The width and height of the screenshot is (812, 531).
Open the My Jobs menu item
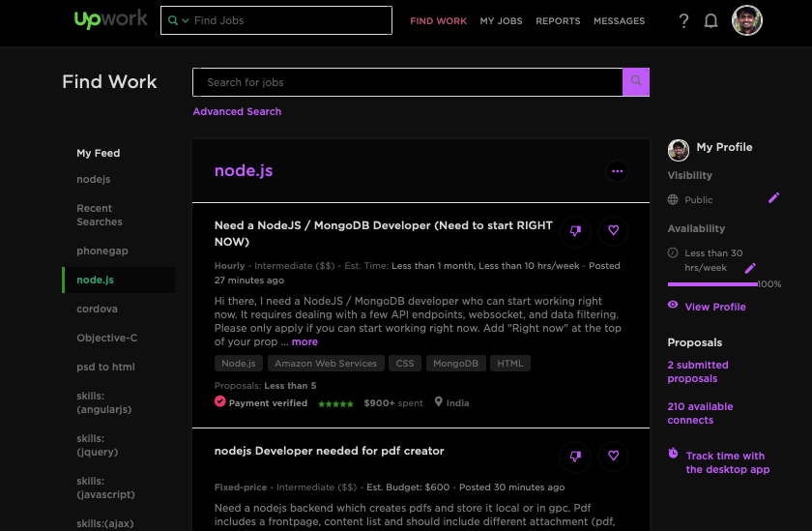[x=501, y=21]
